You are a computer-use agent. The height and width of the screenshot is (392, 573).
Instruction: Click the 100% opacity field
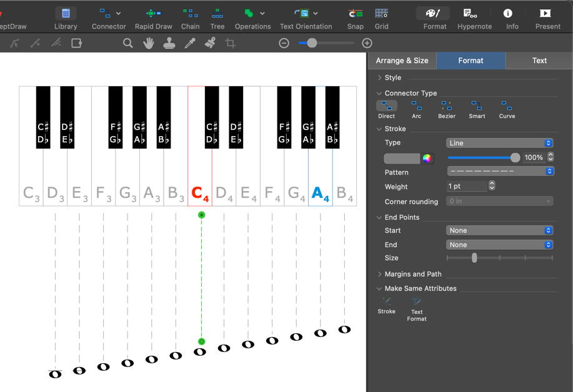534,158
